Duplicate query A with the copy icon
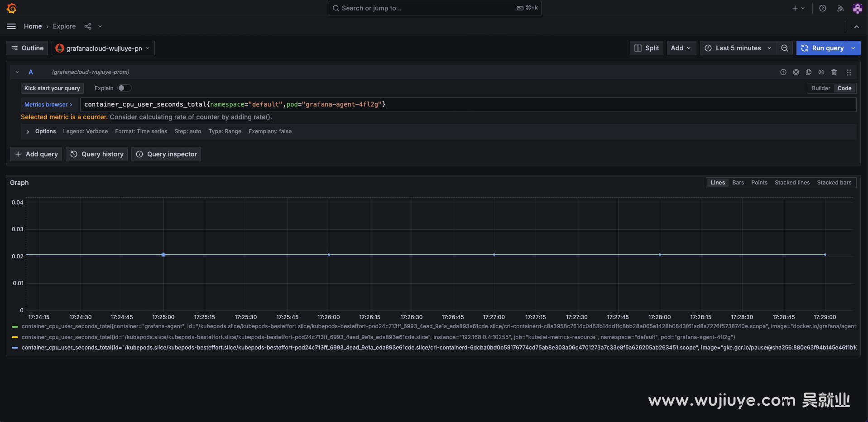Screen dimensions: 868x422 (x=808, y=72)
